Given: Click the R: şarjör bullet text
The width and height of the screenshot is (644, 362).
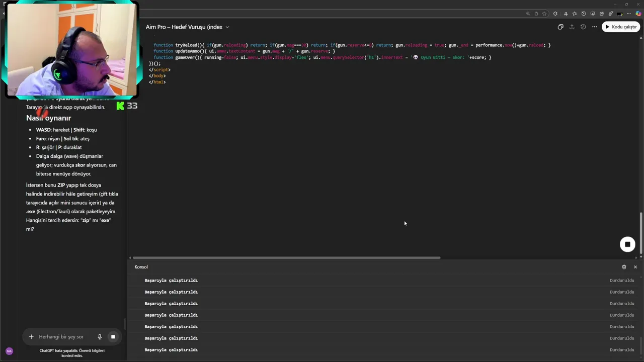Looking at the screenshot, I should point(59,147).
